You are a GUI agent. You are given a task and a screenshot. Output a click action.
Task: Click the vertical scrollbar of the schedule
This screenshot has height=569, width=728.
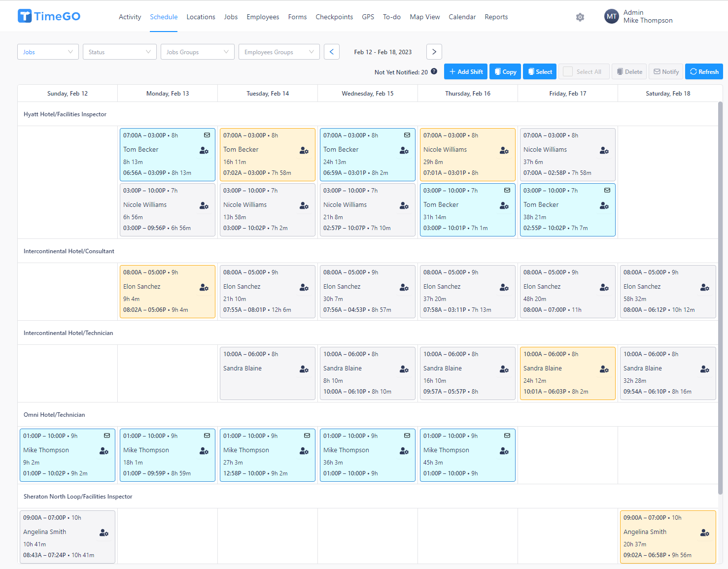pos(720,296)
